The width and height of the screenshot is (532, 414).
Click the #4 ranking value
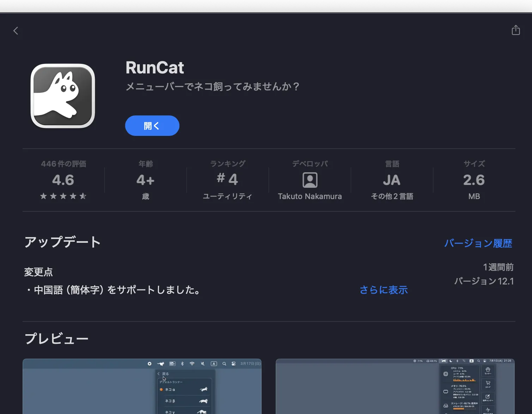pyautogui.click(x=227, y=179)
